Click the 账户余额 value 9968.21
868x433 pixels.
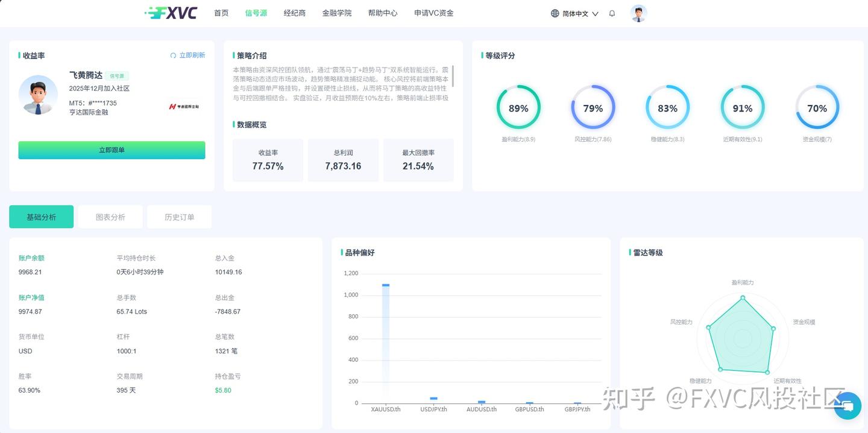pos(30,272)
